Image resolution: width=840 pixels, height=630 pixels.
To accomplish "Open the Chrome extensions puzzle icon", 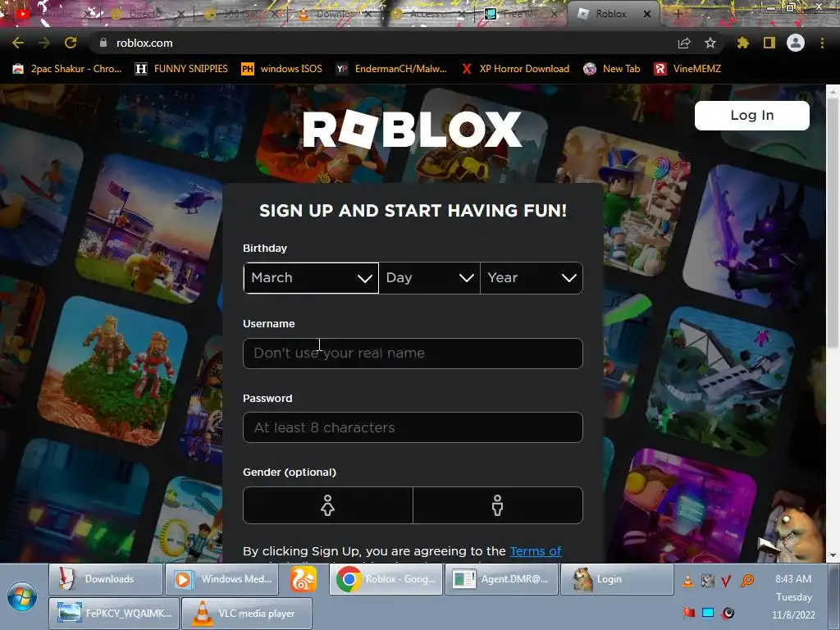I will 743,43.
